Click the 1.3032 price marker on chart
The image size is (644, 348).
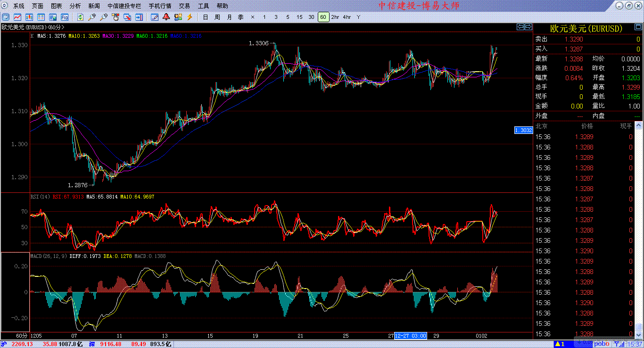(523, 130)
